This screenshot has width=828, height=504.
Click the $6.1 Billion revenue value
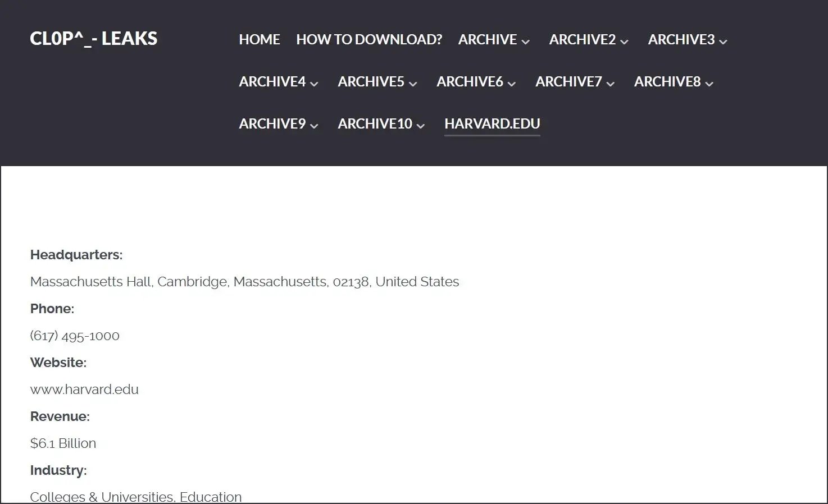pyautogui.click(x=63, y=443)
